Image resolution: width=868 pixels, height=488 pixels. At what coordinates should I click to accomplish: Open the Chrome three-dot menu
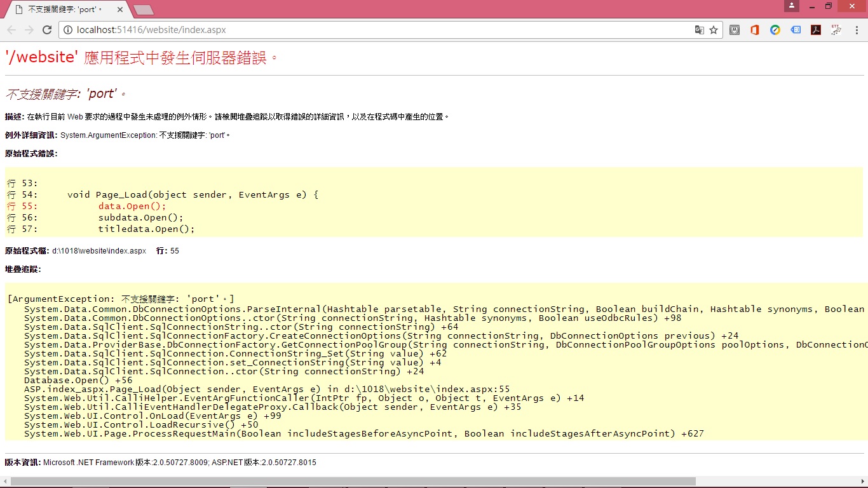857,30
